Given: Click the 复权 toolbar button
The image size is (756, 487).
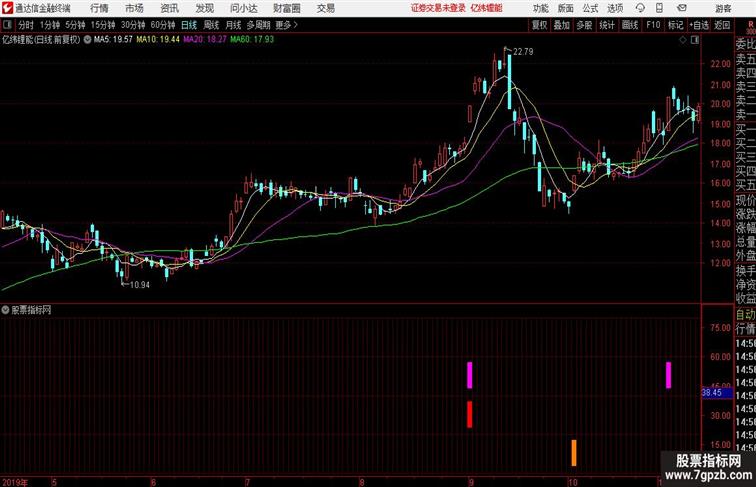Looking at the screenshot, I should [x=539, y=25].
